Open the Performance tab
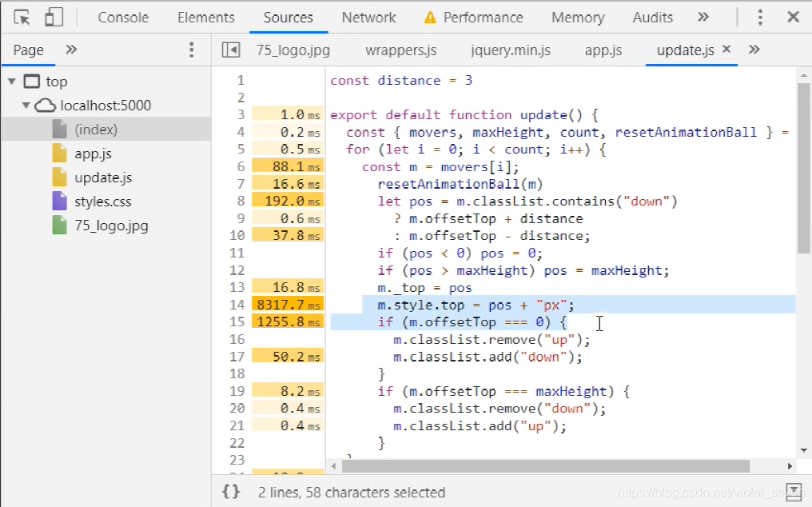 point(483,18)
